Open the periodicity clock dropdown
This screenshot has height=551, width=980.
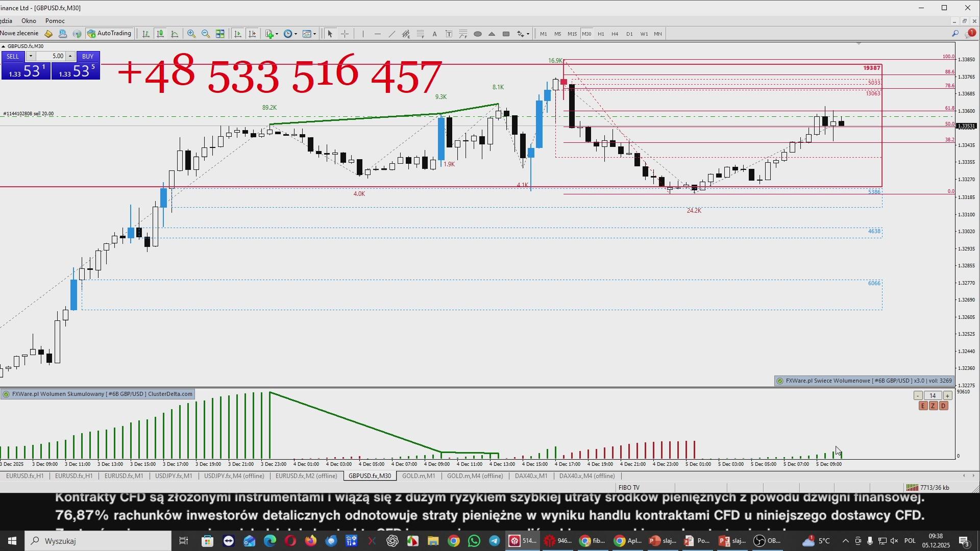tap(296, 34)
